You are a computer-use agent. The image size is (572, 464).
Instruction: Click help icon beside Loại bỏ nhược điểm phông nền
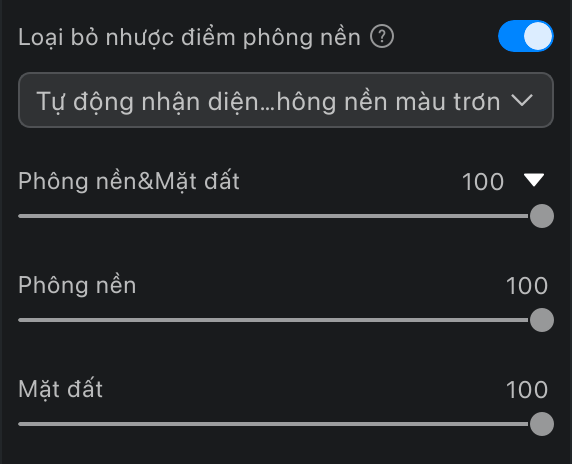382,36
